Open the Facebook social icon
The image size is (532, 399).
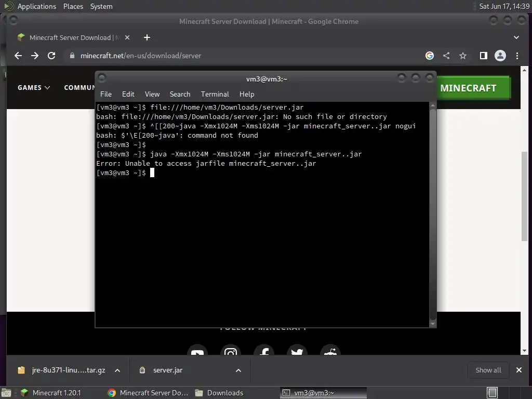[264, 351]
